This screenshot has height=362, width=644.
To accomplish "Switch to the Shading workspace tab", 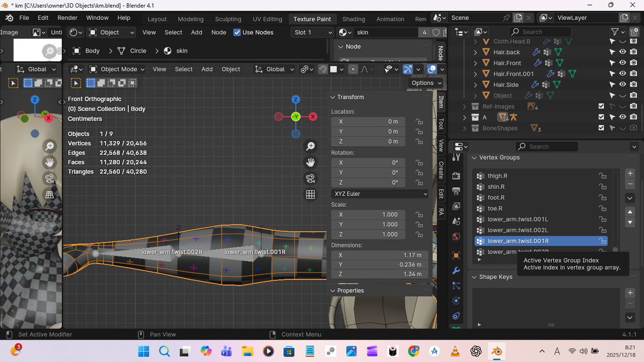I will [x=354, y=19].
